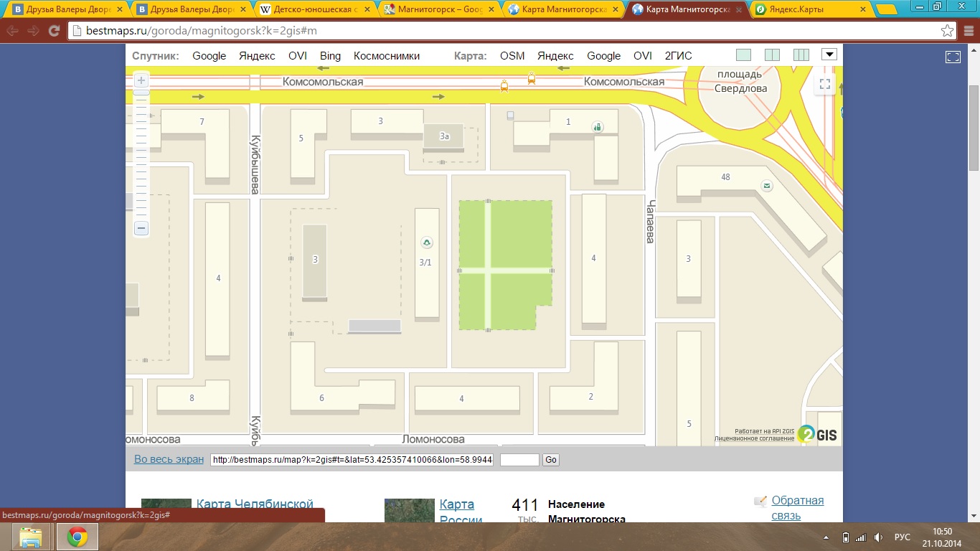
Task: Switch to Космоснимки satellite layer
Action: (387, 56)
